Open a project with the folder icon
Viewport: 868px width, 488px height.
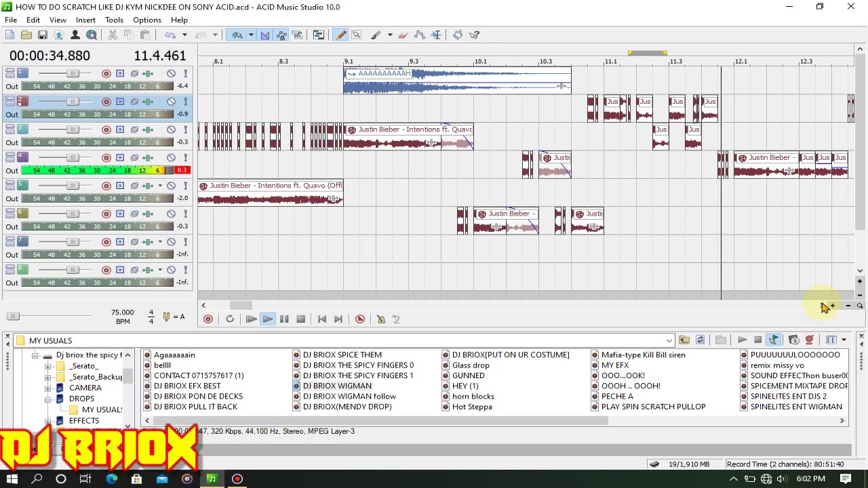(26, 35)
